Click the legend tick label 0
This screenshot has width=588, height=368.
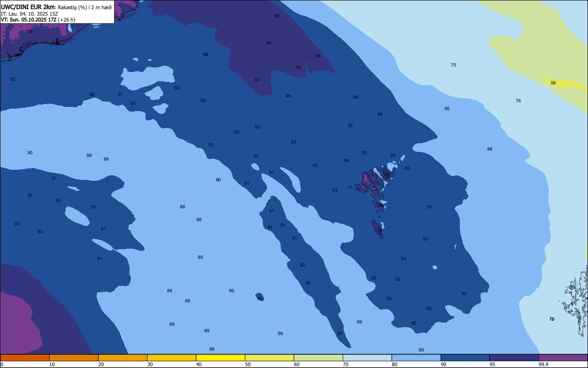coord(2,364)
